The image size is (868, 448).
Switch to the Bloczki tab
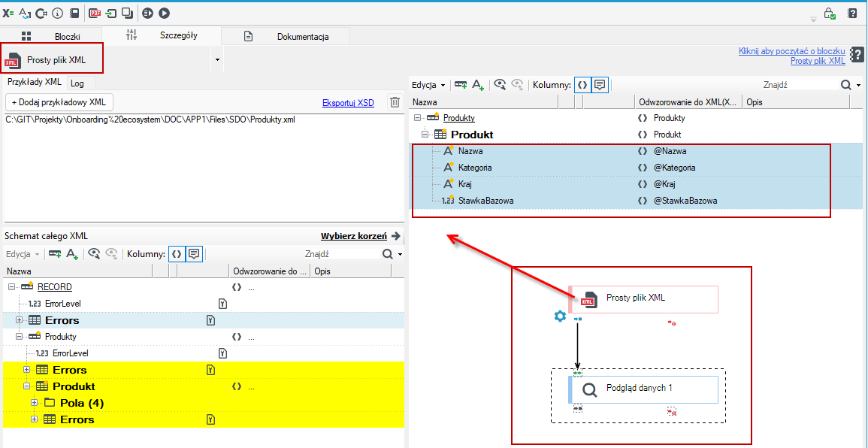(x=52, y=37)
